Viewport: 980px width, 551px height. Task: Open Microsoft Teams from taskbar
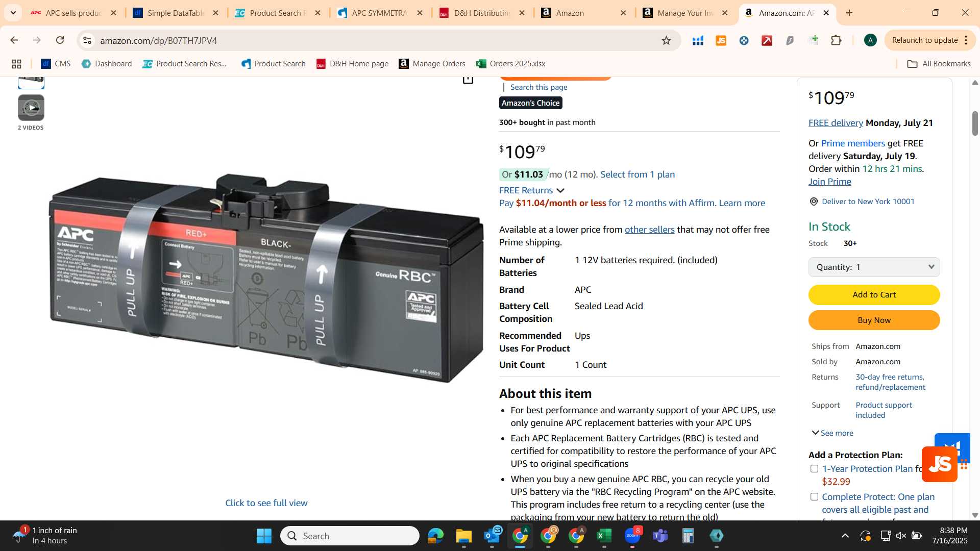(660, 536)
